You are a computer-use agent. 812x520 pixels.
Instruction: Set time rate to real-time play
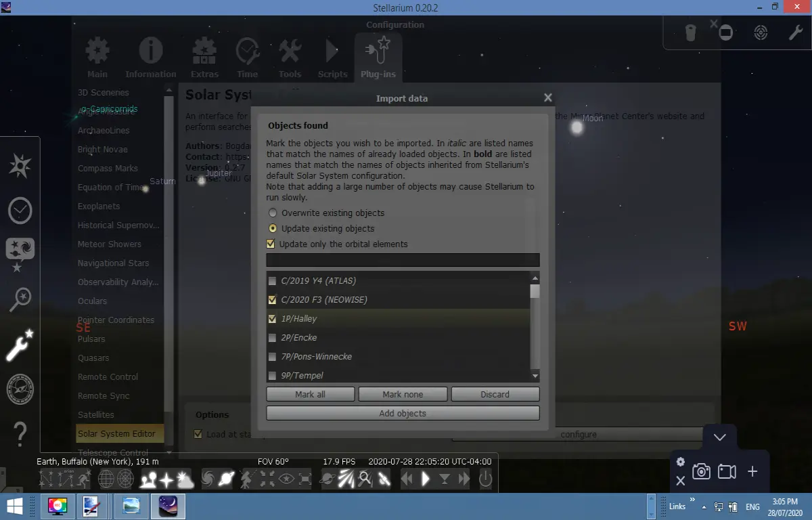pos(426,479)
